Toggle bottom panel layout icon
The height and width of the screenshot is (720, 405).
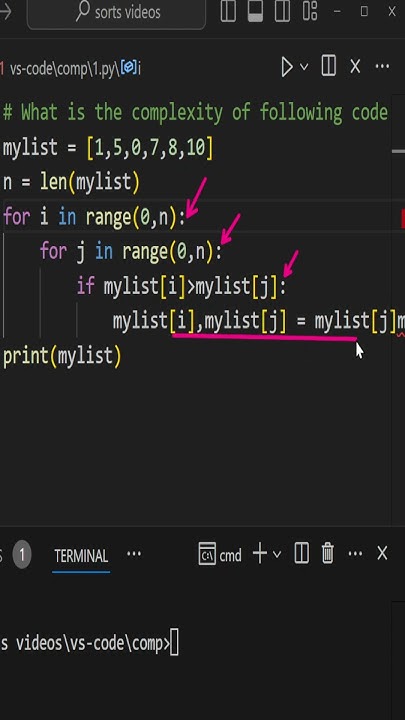(255, 11)
